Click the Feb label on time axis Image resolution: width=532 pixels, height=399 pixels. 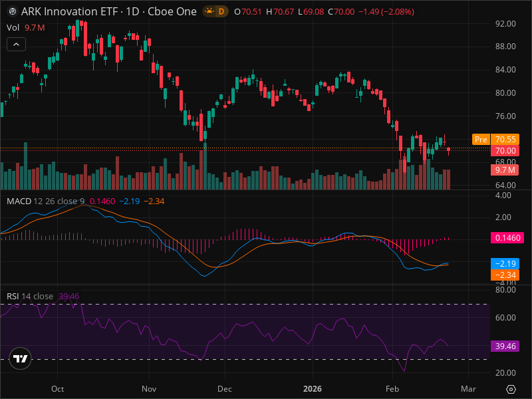[392, 389]
